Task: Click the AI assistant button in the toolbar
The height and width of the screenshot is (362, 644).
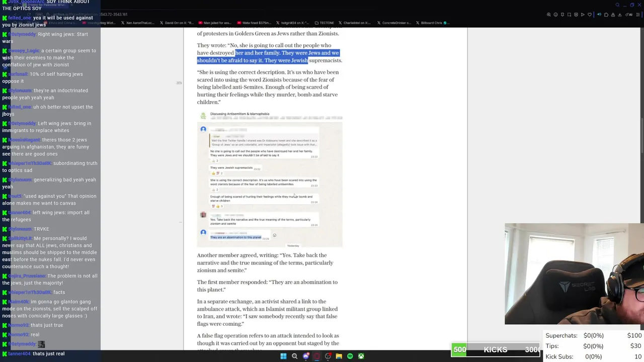Action: [629, 15]
